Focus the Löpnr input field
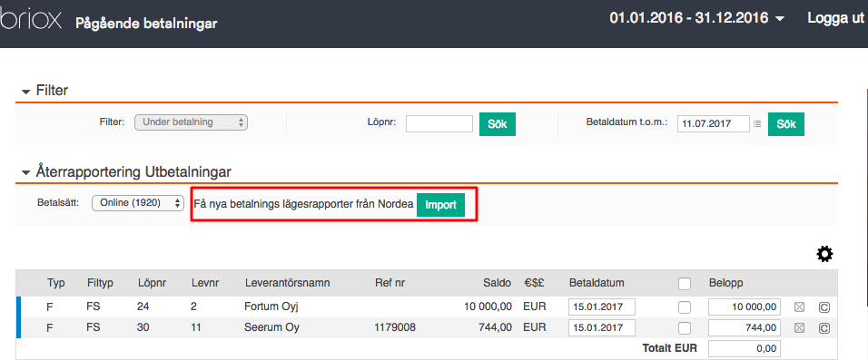 439,124
